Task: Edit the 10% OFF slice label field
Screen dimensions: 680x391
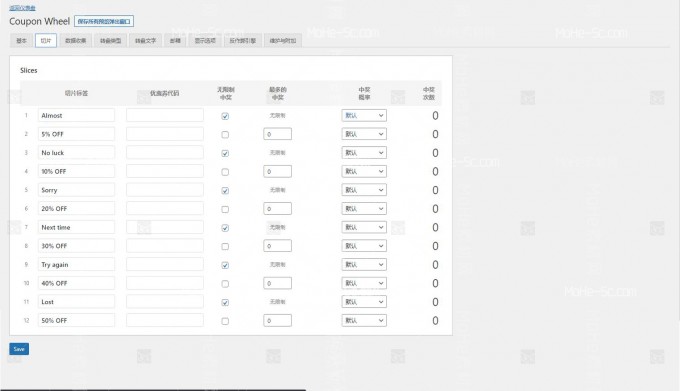Action: tap(76, 171)
